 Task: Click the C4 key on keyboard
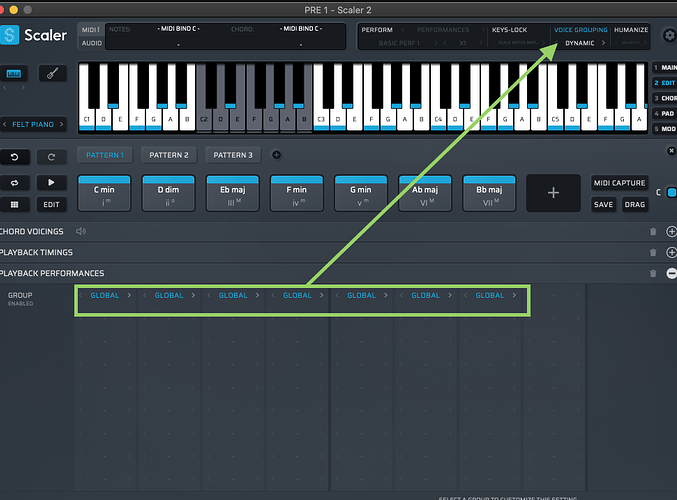(438, 119)
